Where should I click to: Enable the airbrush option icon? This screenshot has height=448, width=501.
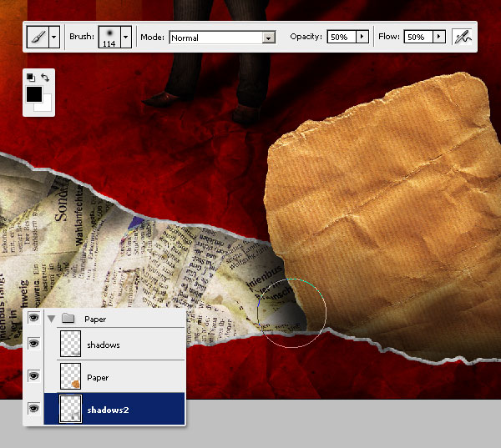pyautogui.click(x=463, y=37)
